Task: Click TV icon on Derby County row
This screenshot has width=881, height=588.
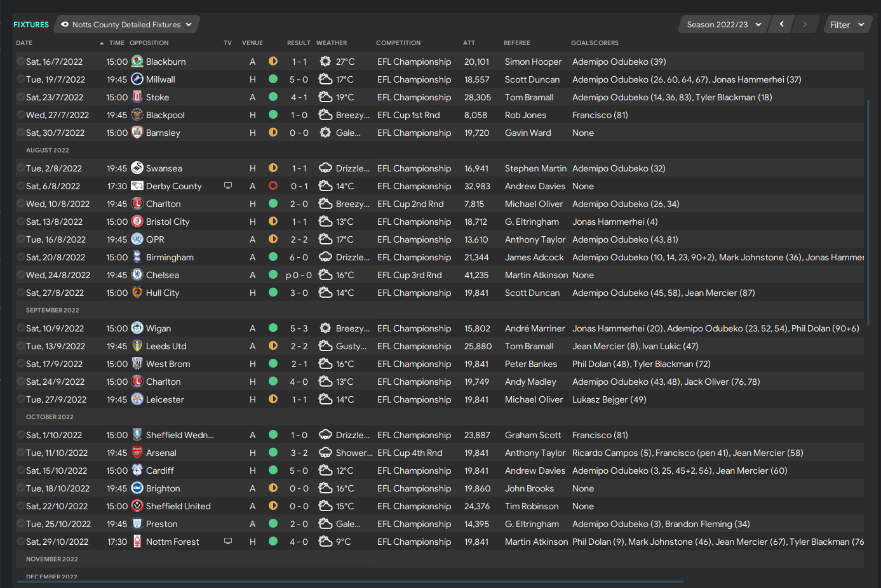Action: [x=228, y=186]
